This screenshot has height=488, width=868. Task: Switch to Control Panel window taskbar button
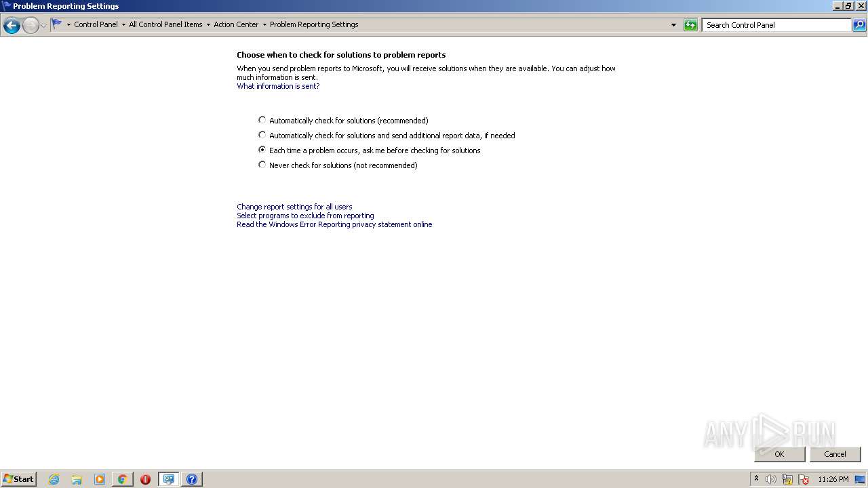(x=168, y=479)
